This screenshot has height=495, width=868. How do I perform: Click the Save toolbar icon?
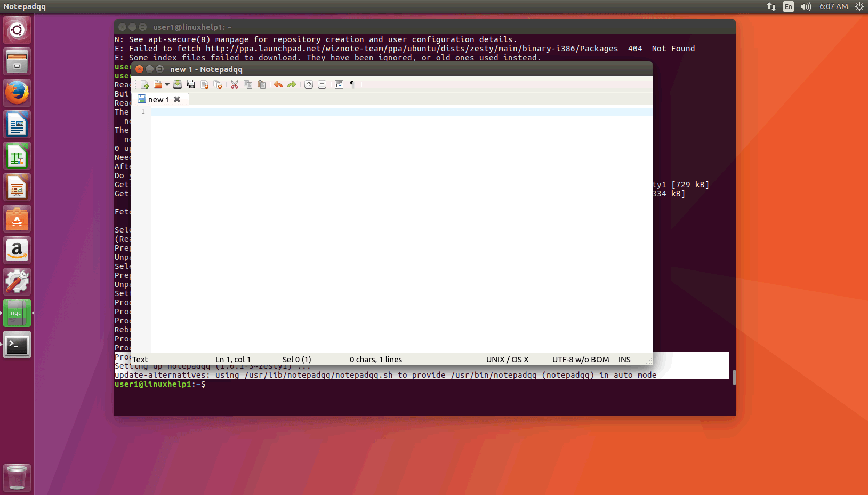tap(178, 84)
